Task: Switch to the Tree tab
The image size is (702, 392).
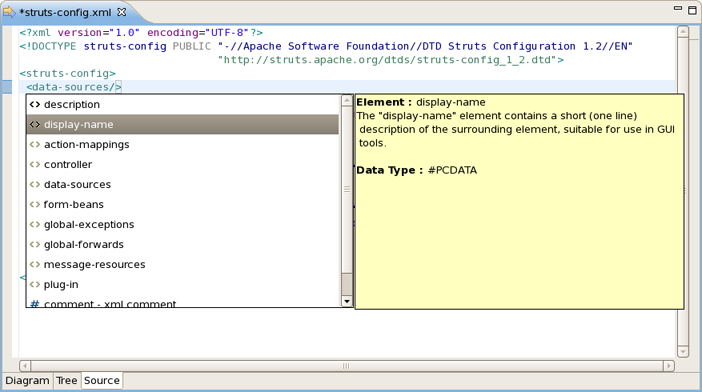Action: click(x=67, y=381)
